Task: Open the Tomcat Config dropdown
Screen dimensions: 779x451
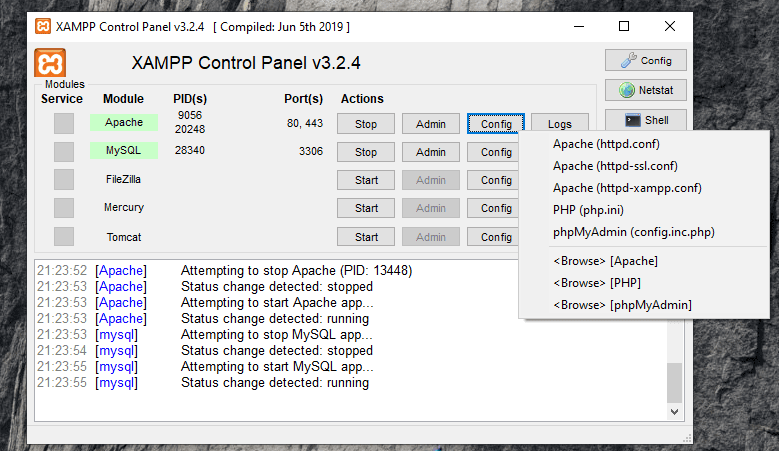Action: pyautogui.click(x=493, y=237)
